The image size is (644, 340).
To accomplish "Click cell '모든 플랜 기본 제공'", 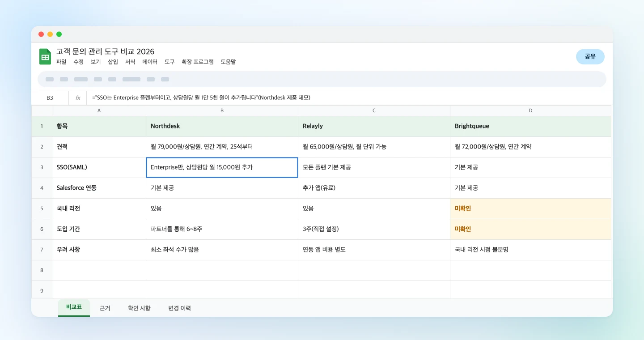I will point(374,167).
